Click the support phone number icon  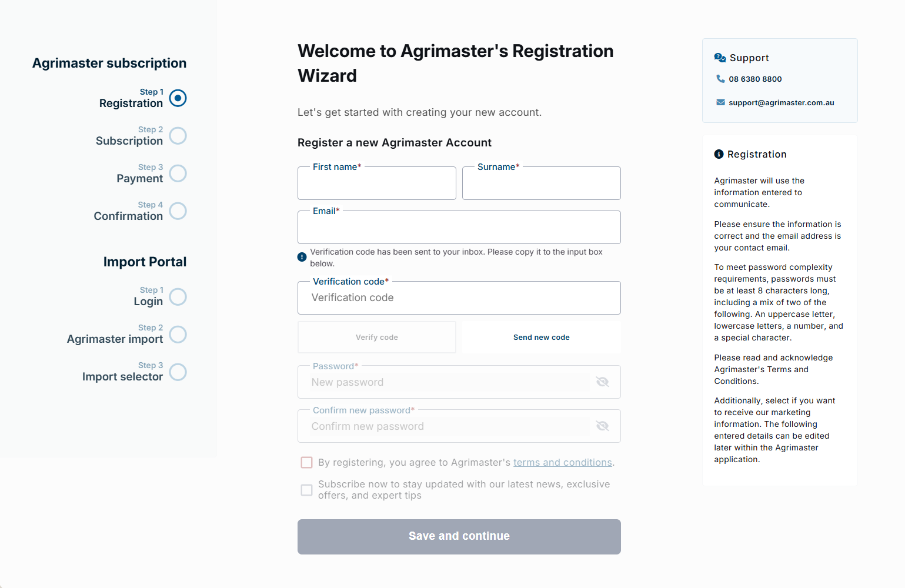pos(720,79)
